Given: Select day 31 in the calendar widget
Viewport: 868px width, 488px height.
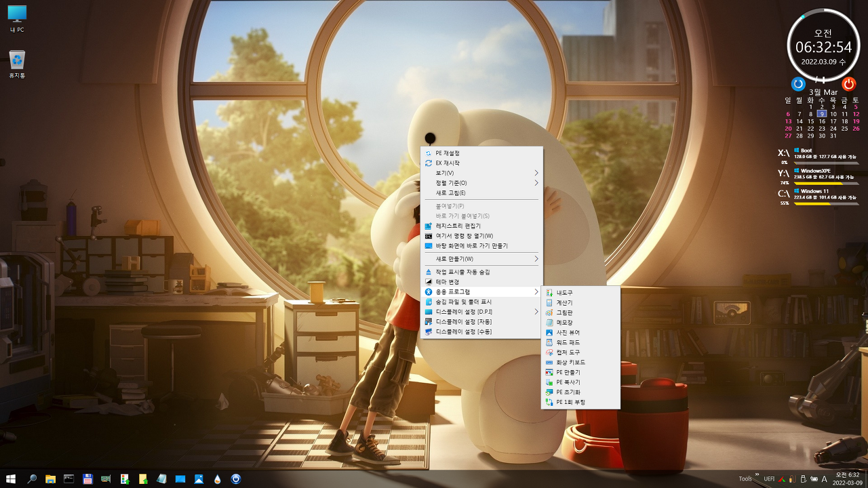Looking at the screenshot, I should pos(833,136).
